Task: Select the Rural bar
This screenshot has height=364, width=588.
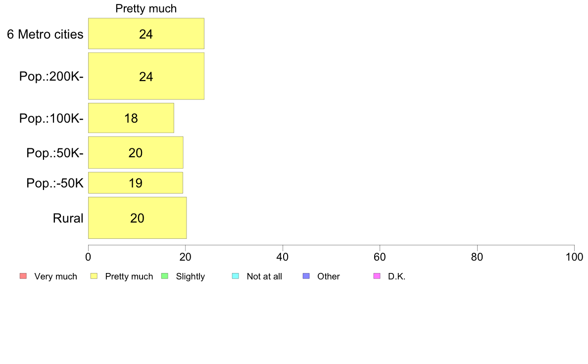Action: [137, 218]
